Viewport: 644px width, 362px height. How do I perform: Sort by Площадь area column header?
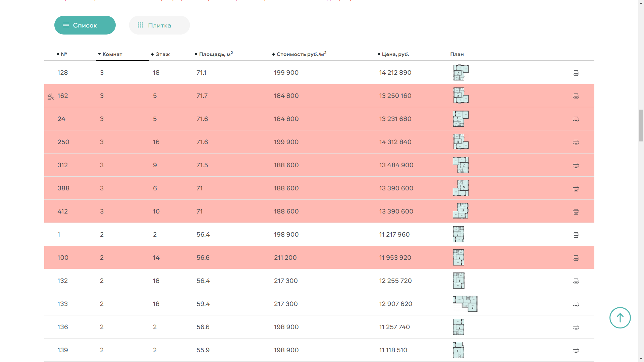click(x=214, y=54)
